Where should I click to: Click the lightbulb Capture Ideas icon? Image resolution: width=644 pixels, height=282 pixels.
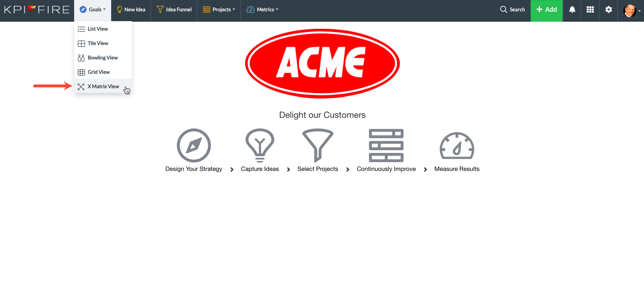point(259,145)
